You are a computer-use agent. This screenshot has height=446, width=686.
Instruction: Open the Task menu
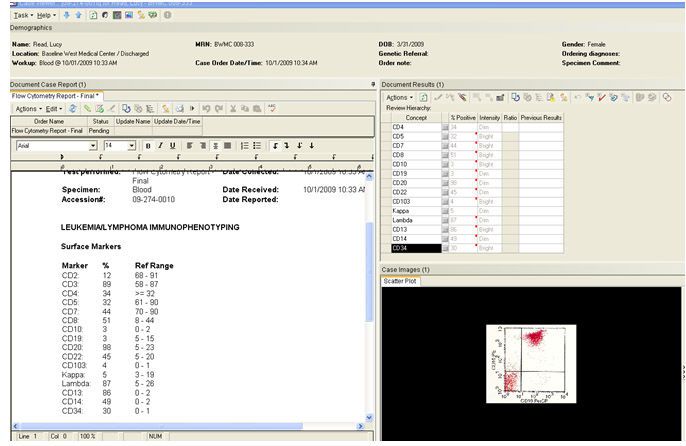pos(18,16)
